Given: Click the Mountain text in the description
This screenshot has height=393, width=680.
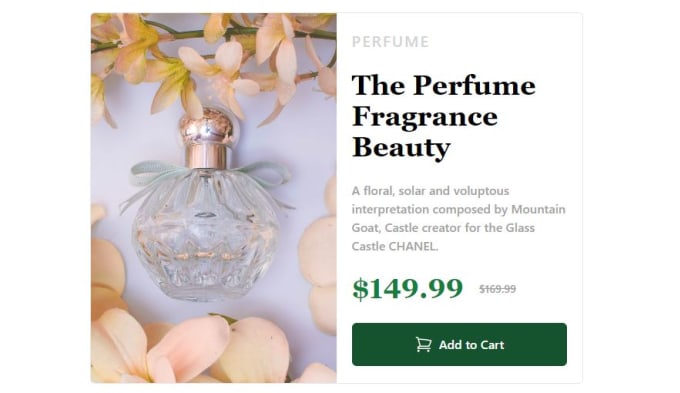Looking at the screenshot, I should pyautogui.click(x=538, y=209).
